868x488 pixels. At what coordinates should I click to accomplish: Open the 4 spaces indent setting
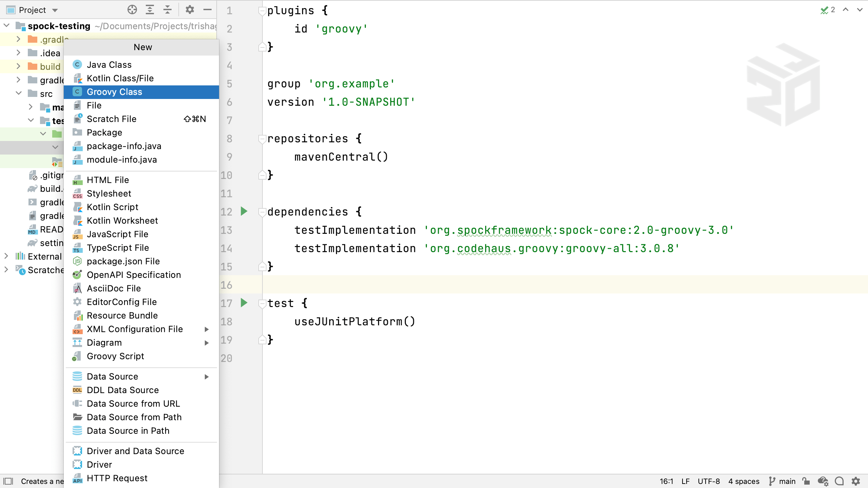[744, 481]
